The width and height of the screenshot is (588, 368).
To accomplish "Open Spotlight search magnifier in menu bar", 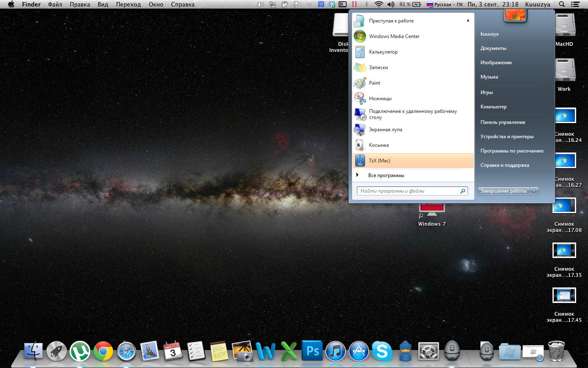I will click(x=562, y=4).
